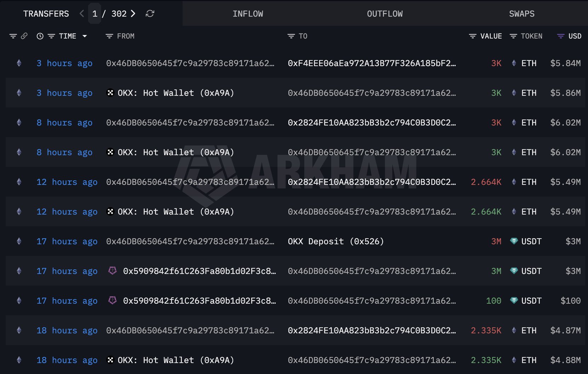Click the USDT icon in the 3M row from 0x5909
Viewport: 588px width, 374px height.
[514, 271]
